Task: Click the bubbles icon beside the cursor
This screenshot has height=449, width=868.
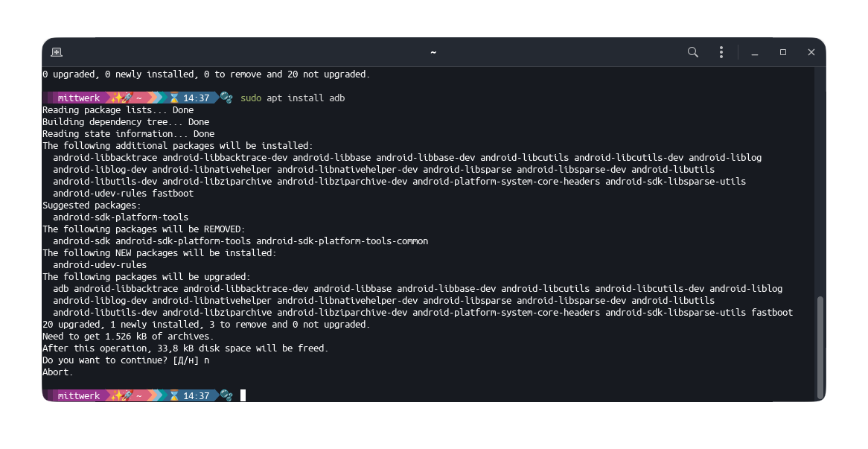Action: [x=226, y=396]
